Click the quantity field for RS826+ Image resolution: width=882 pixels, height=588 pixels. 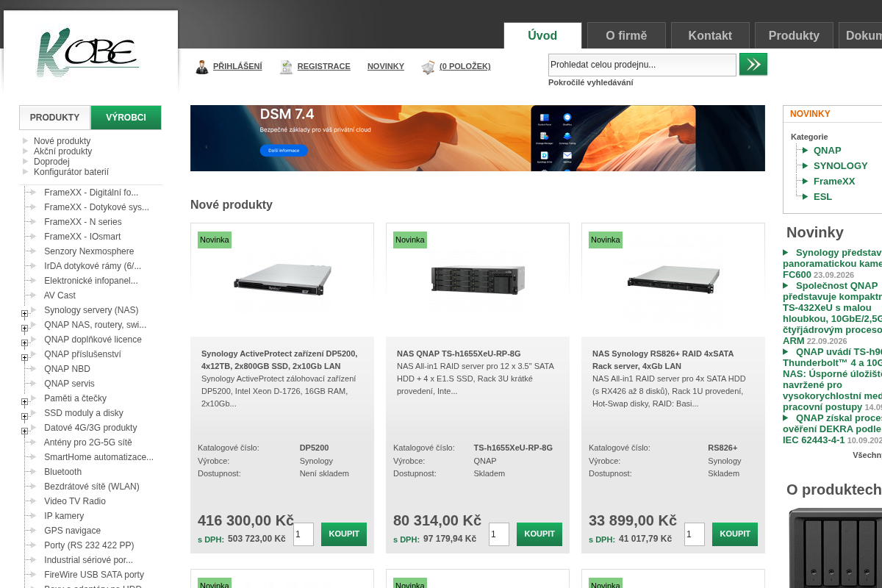pyautogui.click(x=695, y=534)
